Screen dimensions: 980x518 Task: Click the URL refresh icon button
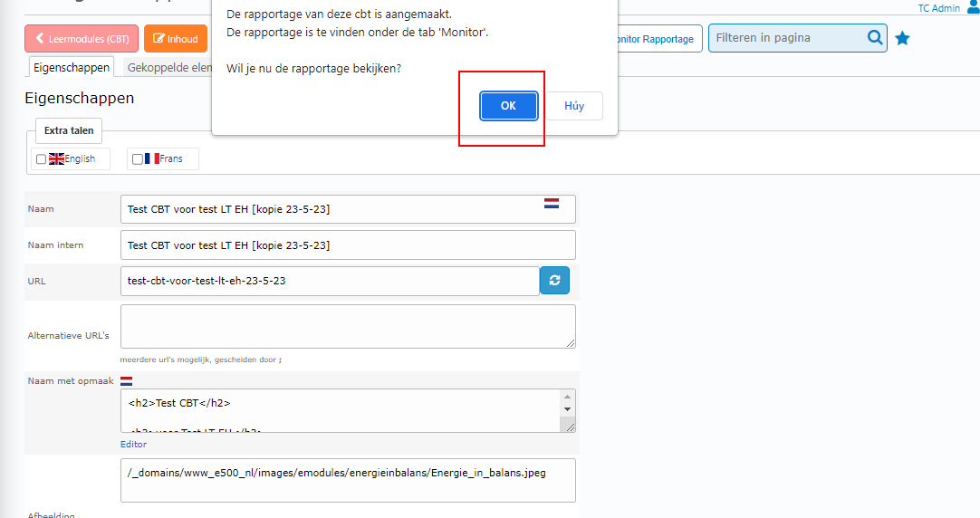pos(554,281)
